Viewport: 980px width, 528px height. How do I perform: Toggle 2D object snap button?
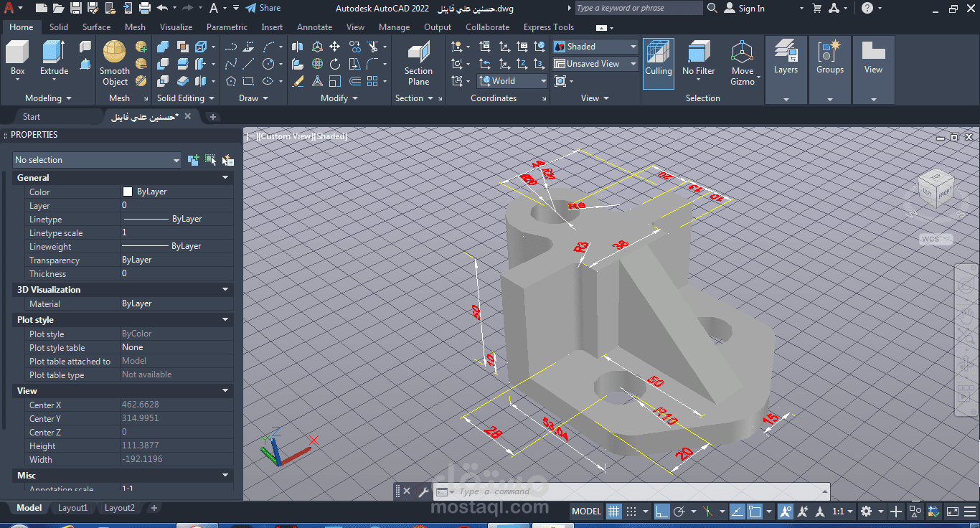click(x=755, y=511)
